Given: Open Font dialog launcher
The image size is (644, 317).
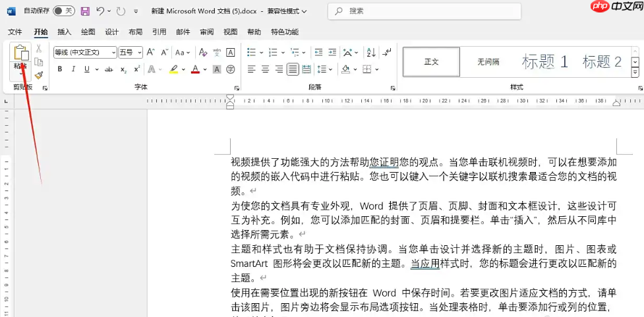Looking at the screenshot, I should coord(237,88).
